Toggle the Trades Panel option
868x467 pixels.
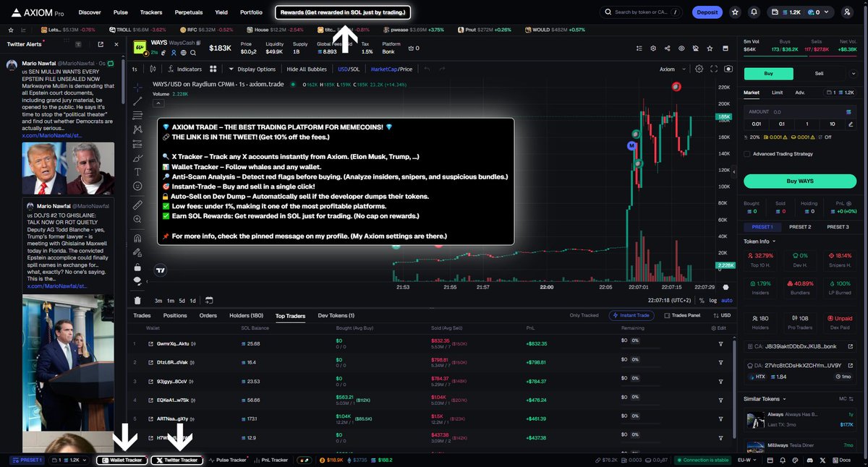click(x=682, y=315)
